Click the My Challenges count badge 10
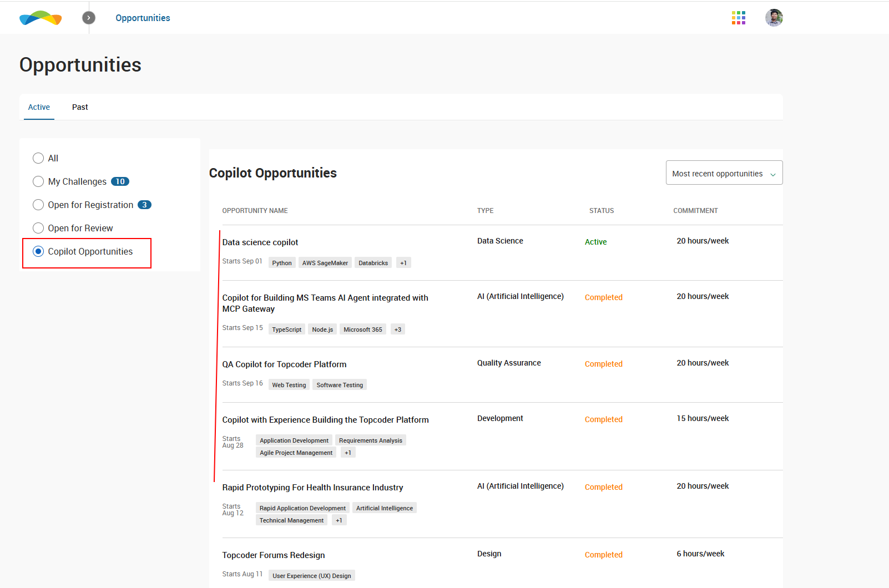Image resolution: width=889 pixels, height=588 pixels. click(x=120, y=181)
